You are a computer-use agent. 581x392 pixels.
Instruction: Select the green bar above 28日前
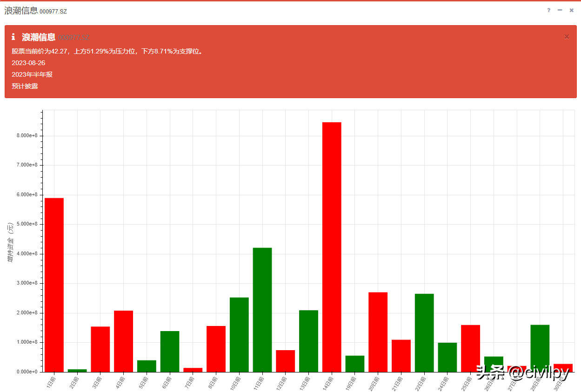point(540,348)
